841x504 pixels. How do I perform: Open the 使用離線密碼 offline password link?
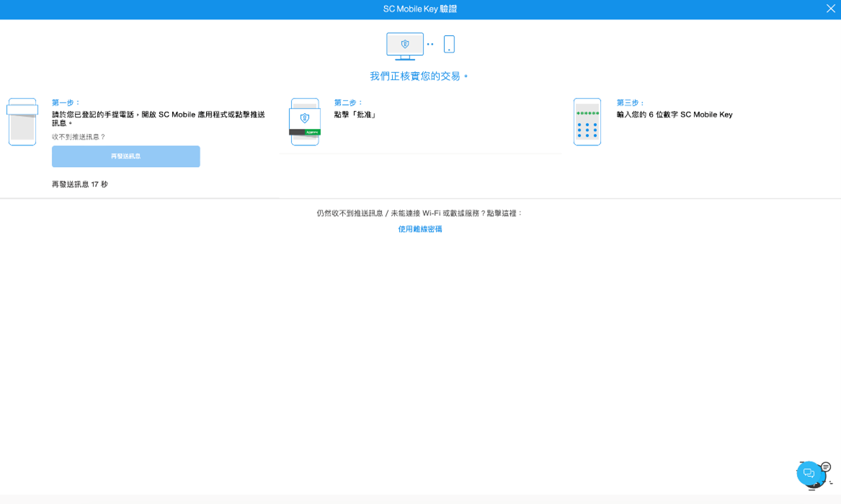pyautogui.click(x=420, y=229)
